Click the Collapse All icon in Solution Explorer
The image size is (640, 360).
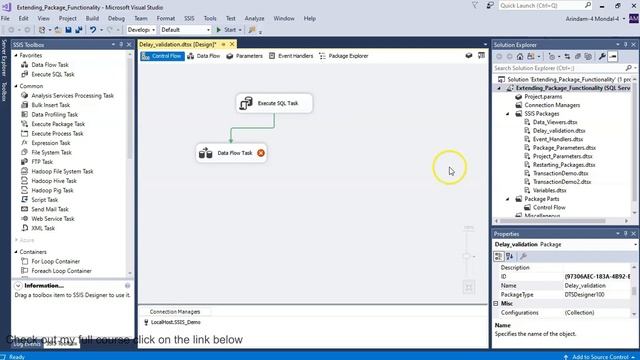point(578,57)
